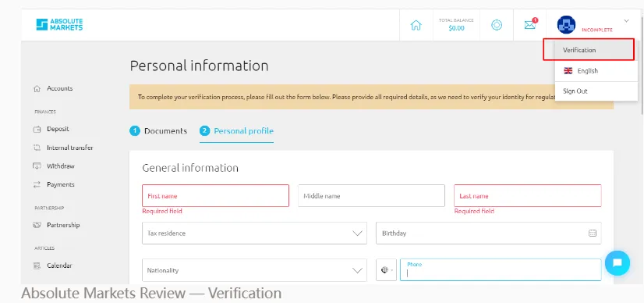644x303 pixels.
Task: Click the Accounts house icon
Action: [37, 88]
